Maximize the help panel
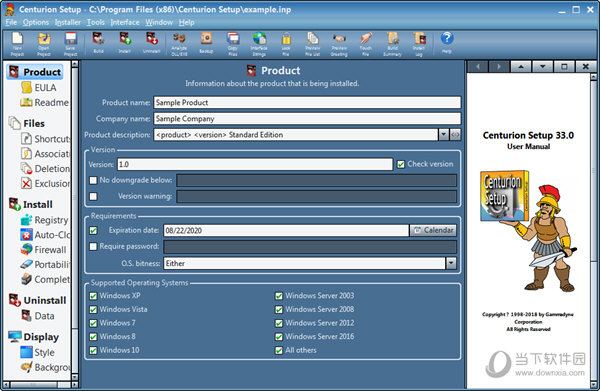The image size is (600, 391). (x=564, y=67)
